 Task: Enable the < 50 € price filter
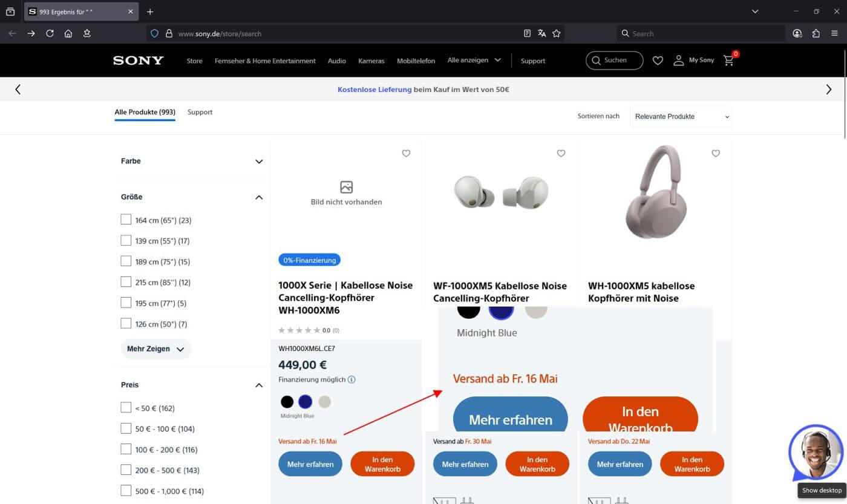pyautogui.click(x=126, y=408)
